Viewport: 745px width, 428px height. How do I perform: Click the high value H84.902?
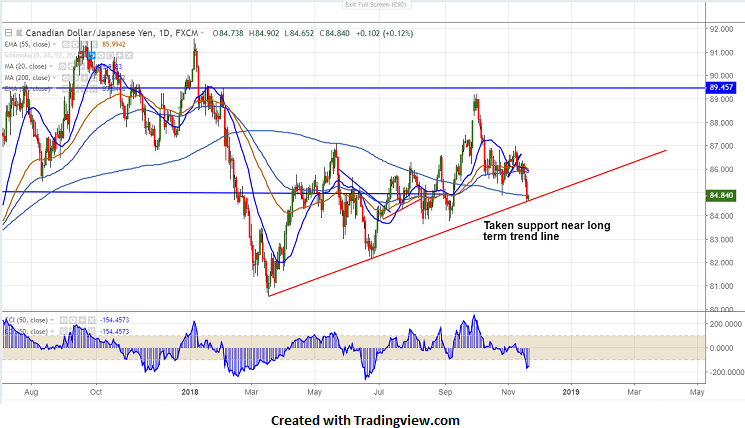[x=264, y=33]
